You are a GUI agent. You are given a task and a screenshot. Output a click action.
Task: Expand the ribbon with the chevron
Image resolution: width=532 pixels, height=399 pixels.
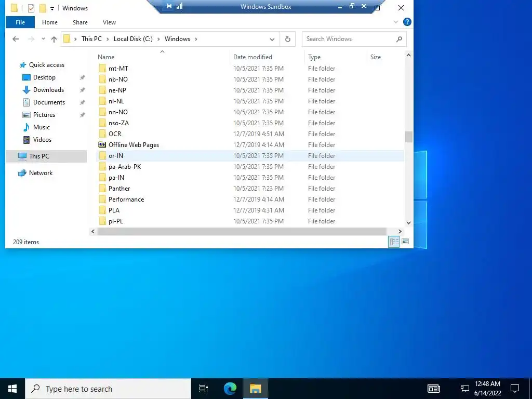coord(395,22)
